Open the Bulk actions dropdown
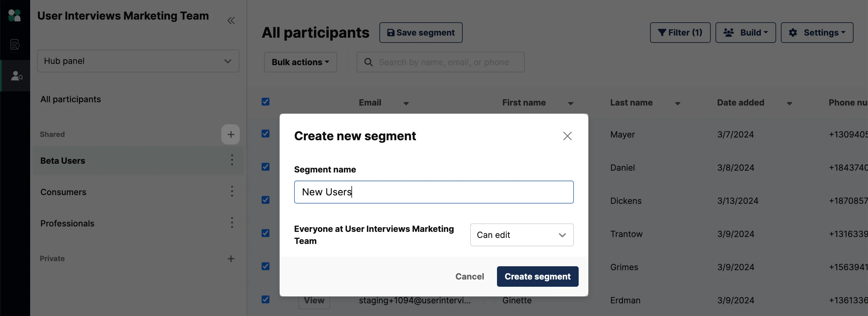 click(x=300, y=62)
